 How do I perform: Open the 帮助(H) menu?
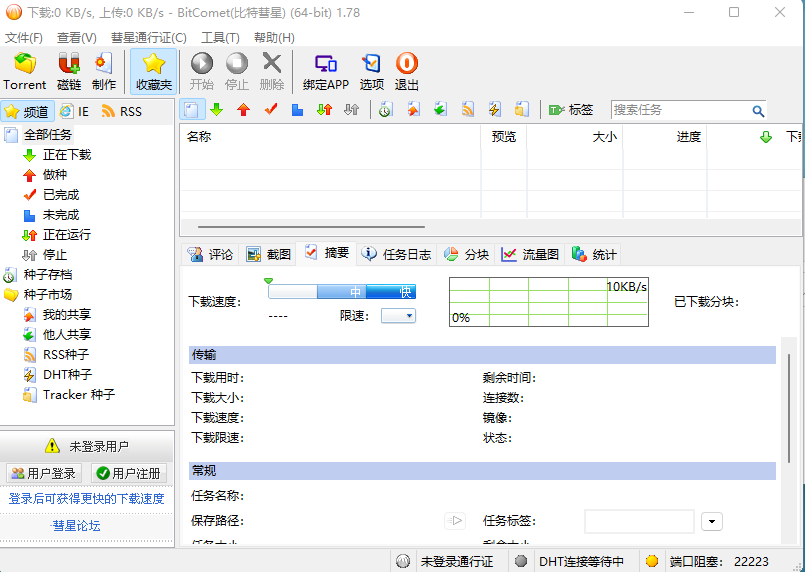pyautogui.click(x=274, y=37)
